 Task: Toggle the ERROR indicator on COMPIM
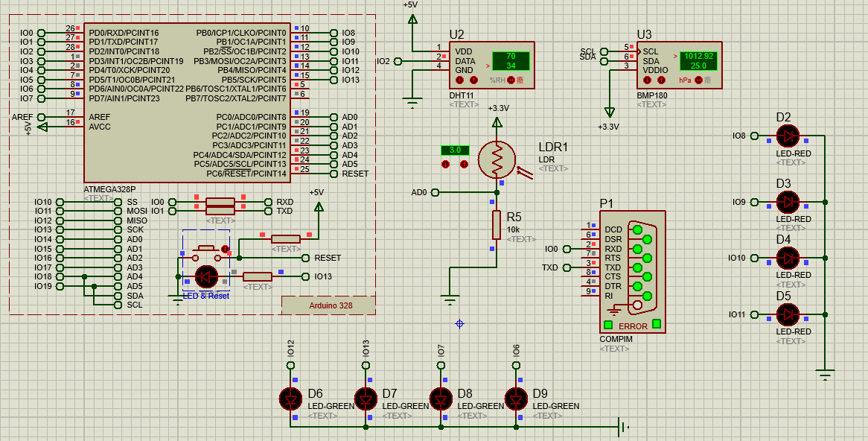[x=607, y=326]
